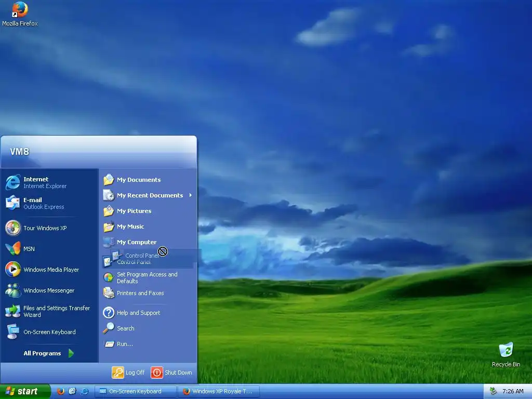Click the My Music label
Viewport: 532px width, 399px height.
tap(130, 227)
